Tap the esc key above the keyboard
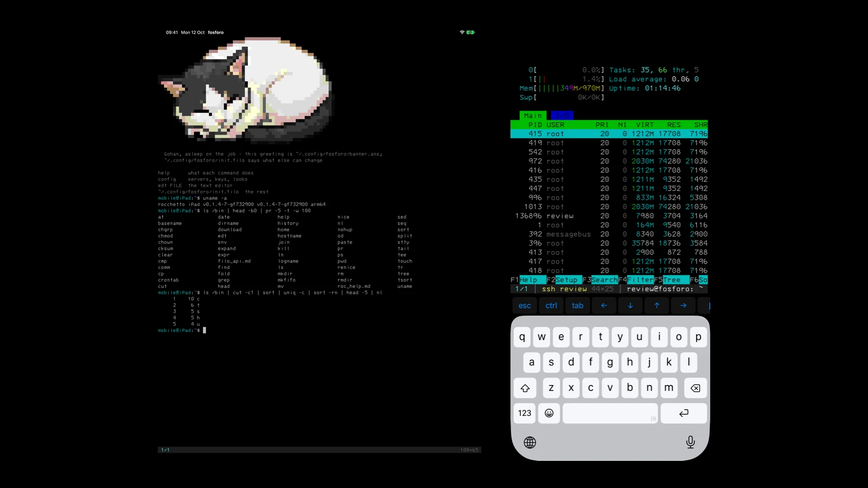This screenshot has height=488, width=868. (525, 305)
